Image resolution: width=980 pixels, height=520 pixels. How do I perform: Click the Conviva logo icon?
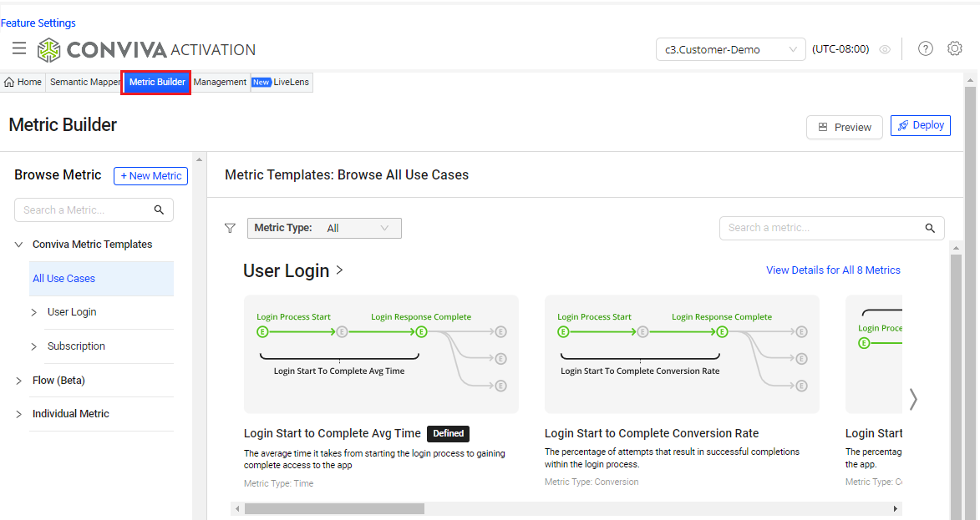click(x=49, y=50)
